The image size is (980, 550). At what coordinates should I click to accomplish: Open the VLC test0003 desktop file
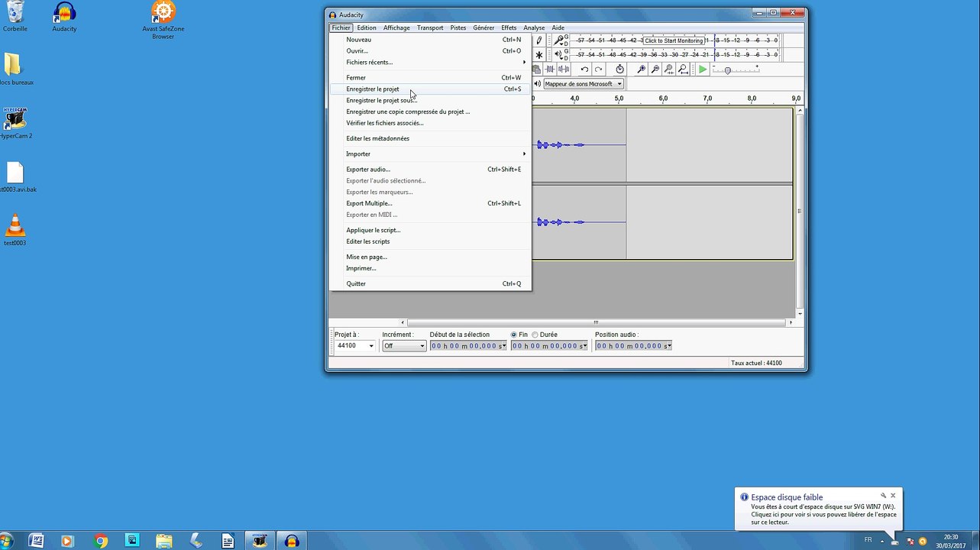[15, 231]
